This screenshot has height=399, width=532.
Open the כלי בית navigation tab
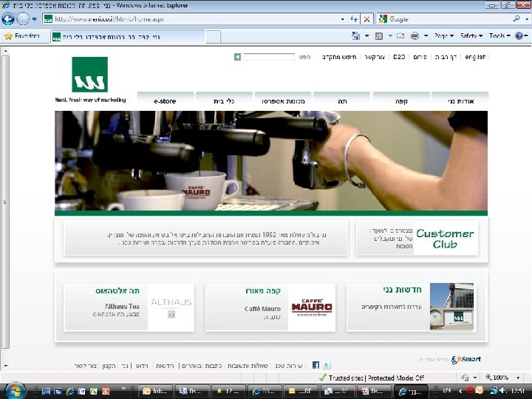coord(224,100)
